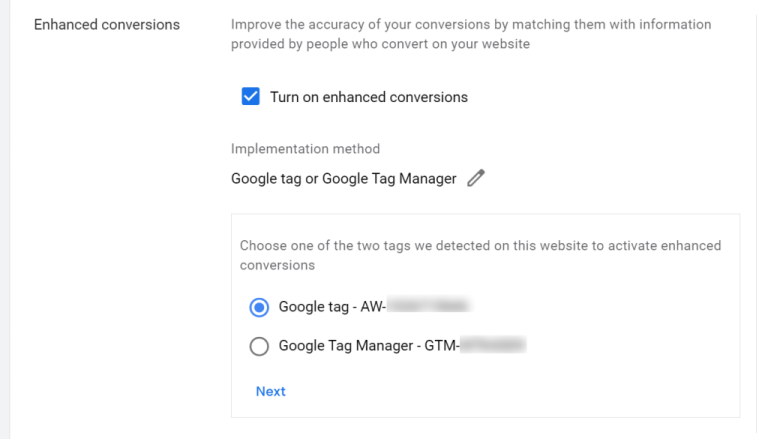This screenshot has height=439, width=768.
Task: Choose the Google Tag Manager radio button
Action: pyautogui.click(x=259, y=346)
